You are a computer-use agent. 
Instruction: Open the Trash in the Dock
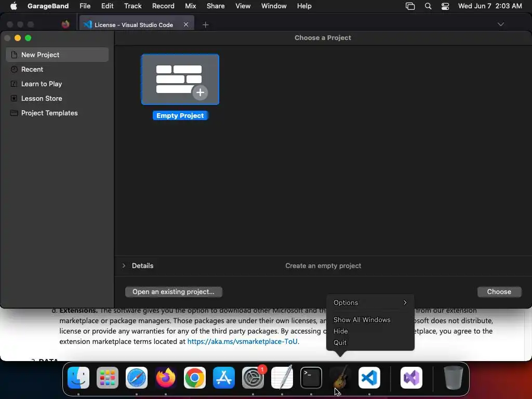tap(453, 378)
